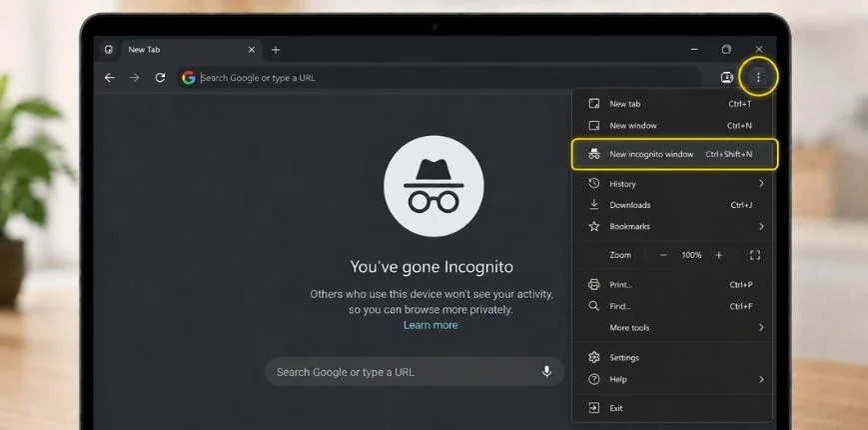
Task: Open the Learn more link
Action: click(431, 325)
